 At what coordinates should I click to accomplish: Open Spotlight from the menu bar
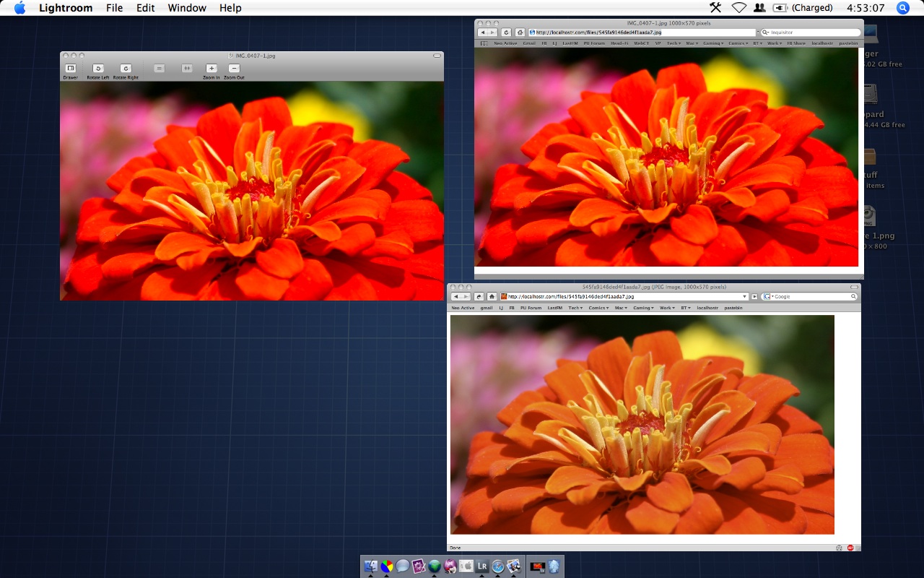pos(902,8)
